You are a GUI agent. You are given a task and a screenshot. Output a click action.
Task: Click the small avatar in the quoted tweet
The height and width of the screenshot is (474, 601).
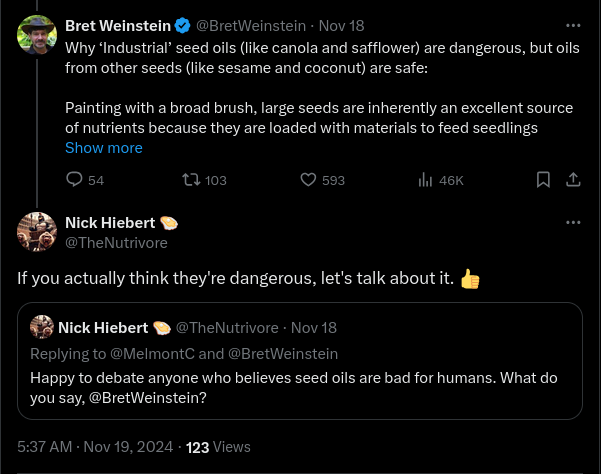pyautogui.click(x=42, y=327)
